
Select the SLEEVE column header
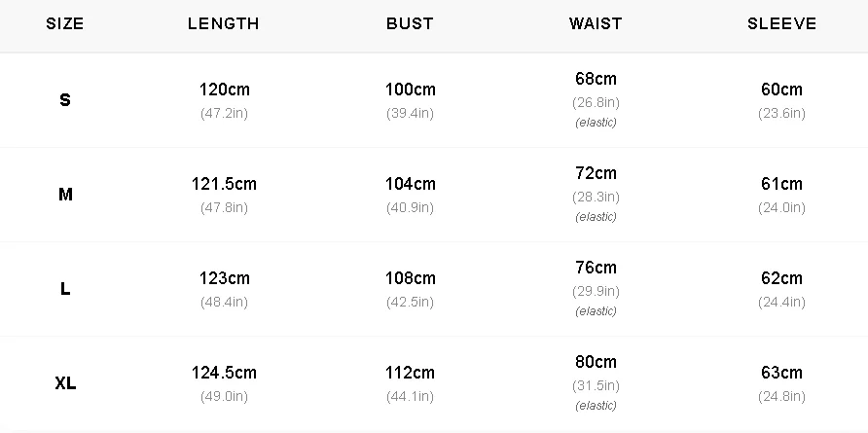tap(781, 23)
